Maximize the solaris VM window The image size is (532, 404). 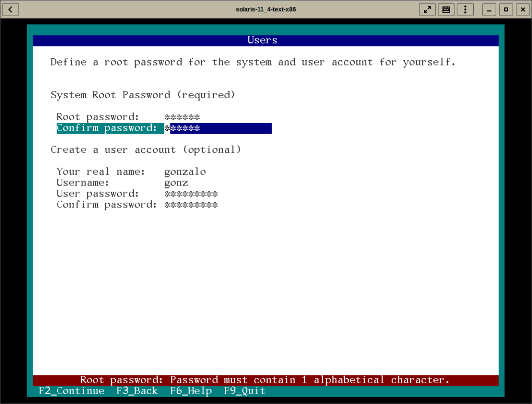pos(506,9)
